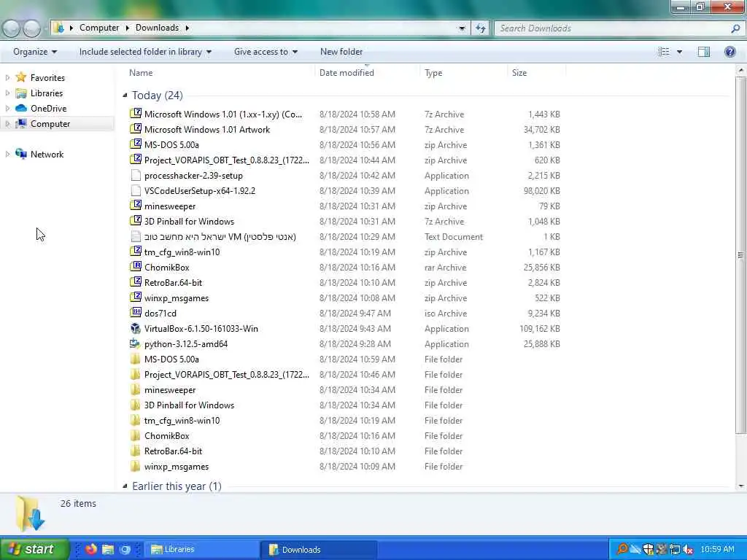Select Libraries in the navigation pane
This screenshot has width=747, height=560.
47,93
